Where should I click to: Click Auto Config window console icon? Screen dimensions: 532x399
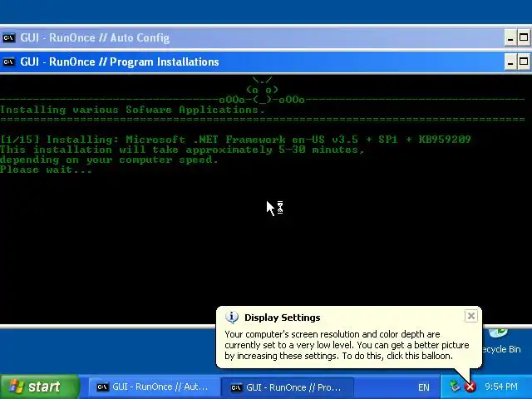(9, 37)
